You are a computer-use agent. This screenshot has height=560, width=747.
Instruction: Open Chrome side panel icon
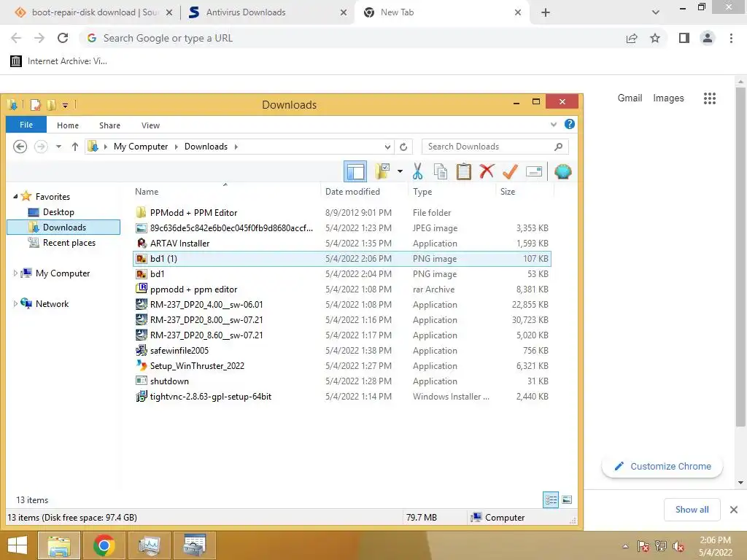pyautogui.click(x=684, y=38)
